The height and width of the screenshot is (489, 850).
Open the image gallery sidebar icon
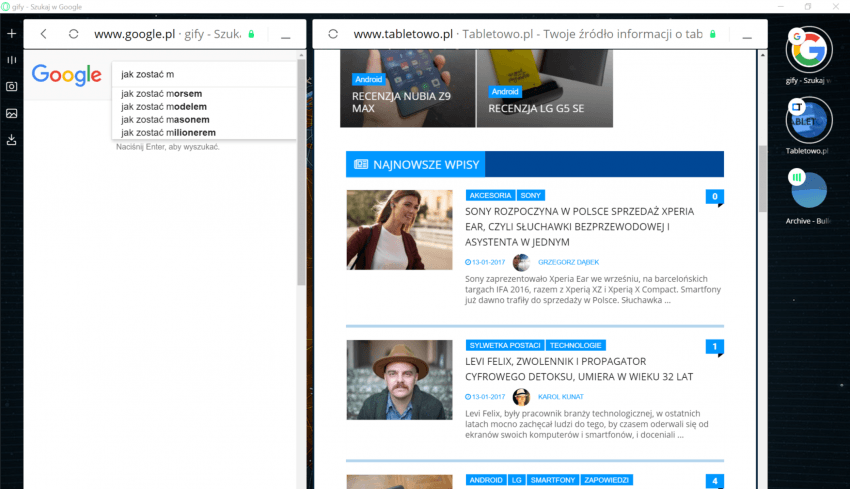11,113
